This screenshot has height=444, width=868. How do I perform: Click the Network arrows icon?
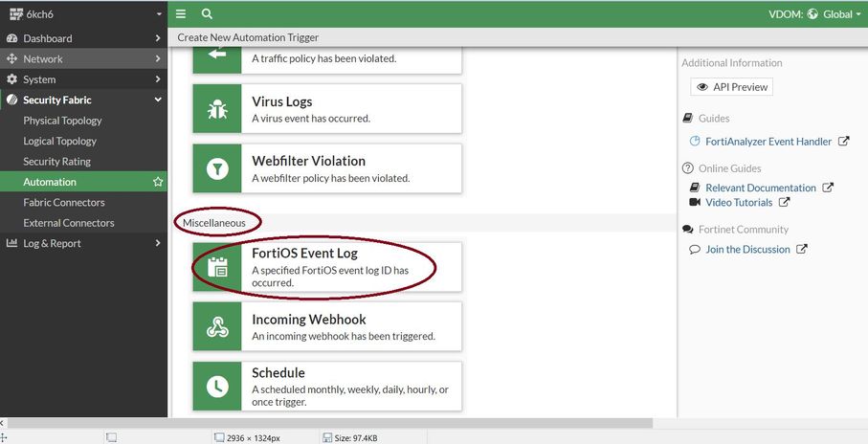[x=11, y=58]
